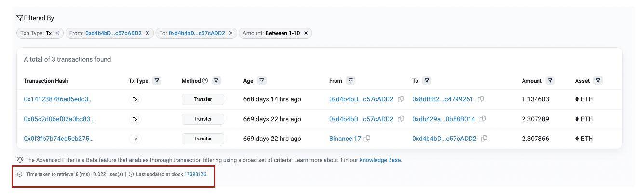Click the Method help question-mark icon
Viewport: 644px width, 195px height.
click(205, 81)
